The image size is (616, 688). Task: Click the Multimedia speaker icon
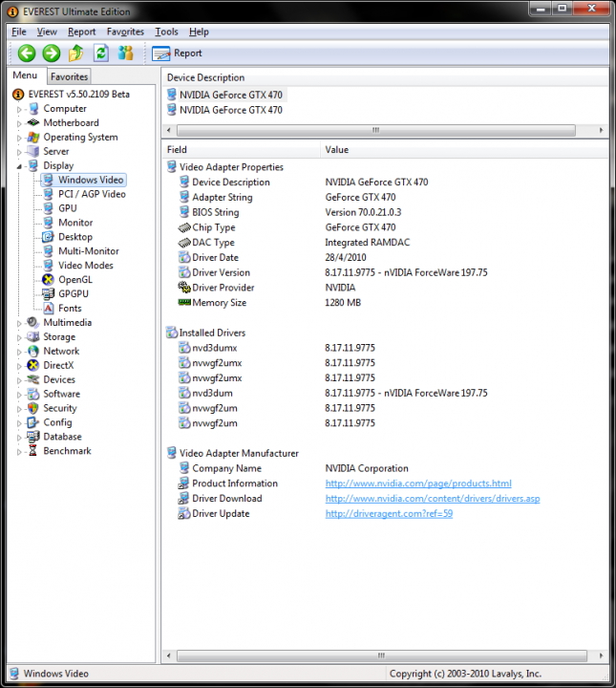click(32, 322)
